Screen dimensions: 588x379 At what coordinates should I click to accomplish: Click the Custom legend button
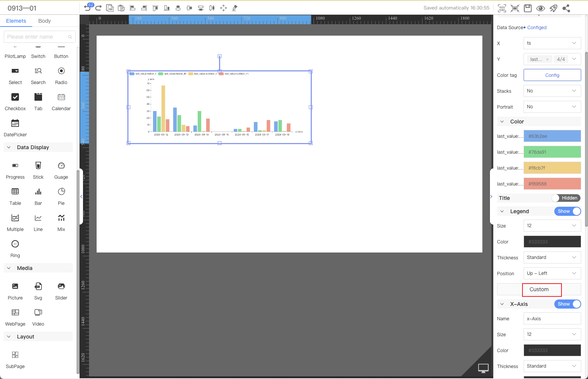tap(539, 289)
